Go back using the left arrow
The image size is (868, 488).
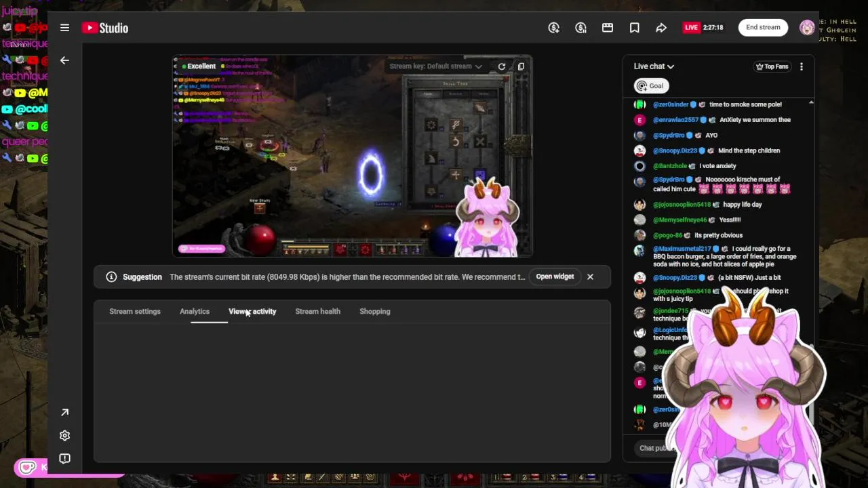64,60
